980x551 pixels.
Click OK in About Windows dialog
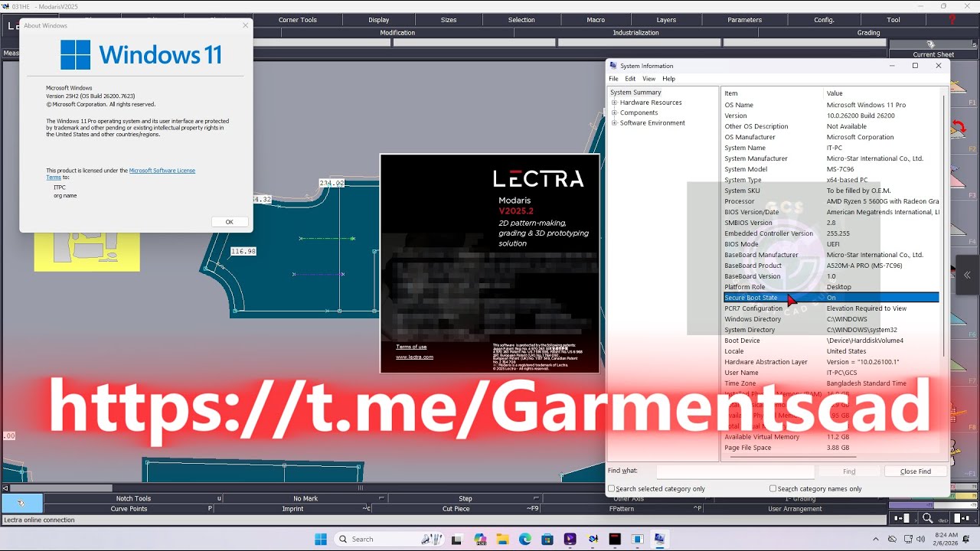pyautogui.click(x=229, y=222)
